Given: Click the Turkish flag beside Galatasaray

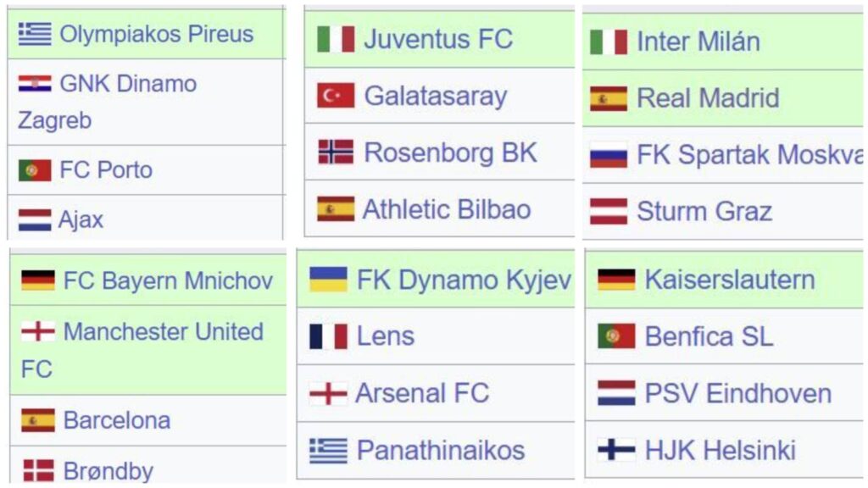Looking at the screenshot, I should pyautogui.click(x=336, y=96).
